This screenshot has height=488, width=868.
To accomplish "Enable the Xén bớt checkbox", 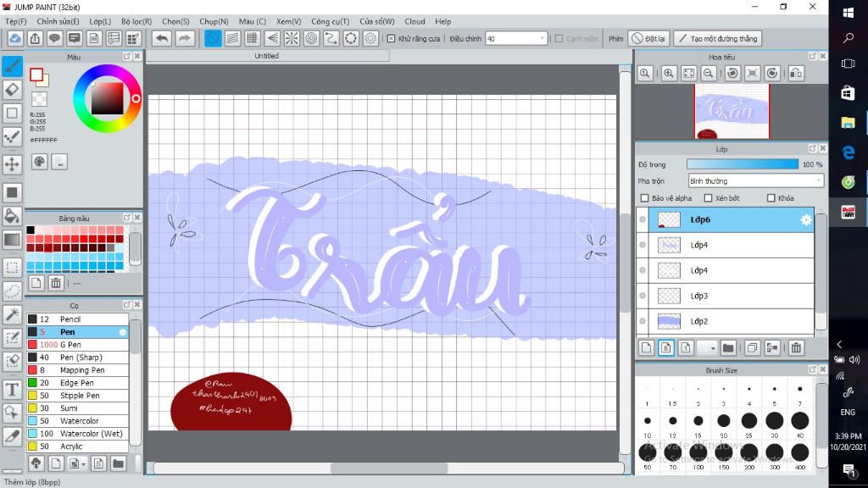I will [708, 198].
